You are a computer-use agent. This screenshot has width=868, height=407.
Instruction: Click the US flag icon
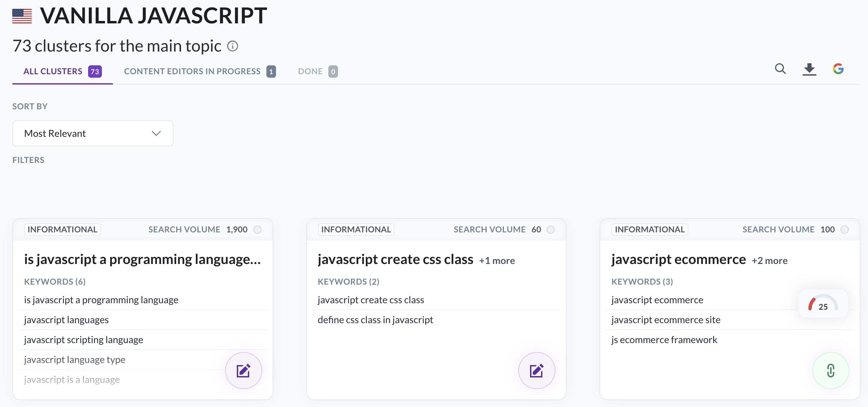coord(22,16)
